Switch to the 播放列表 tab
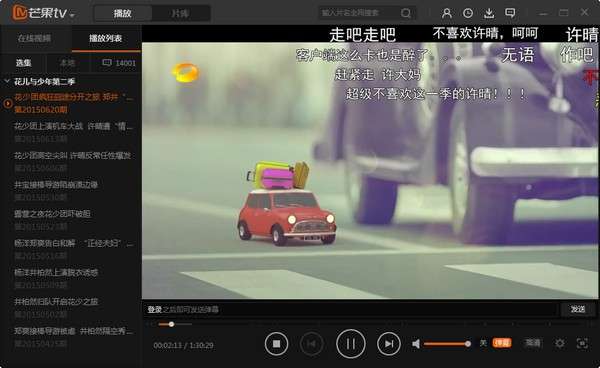This screenshot has height=368, width=600. 106,38
